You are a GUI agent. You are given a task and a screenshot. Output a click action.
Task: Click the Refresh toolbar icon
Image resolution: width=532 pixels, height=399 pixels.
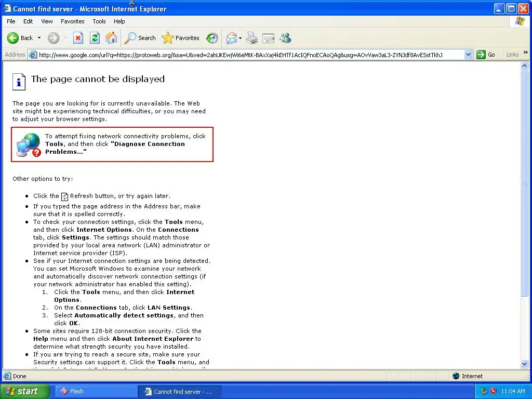tap(95, 38)
